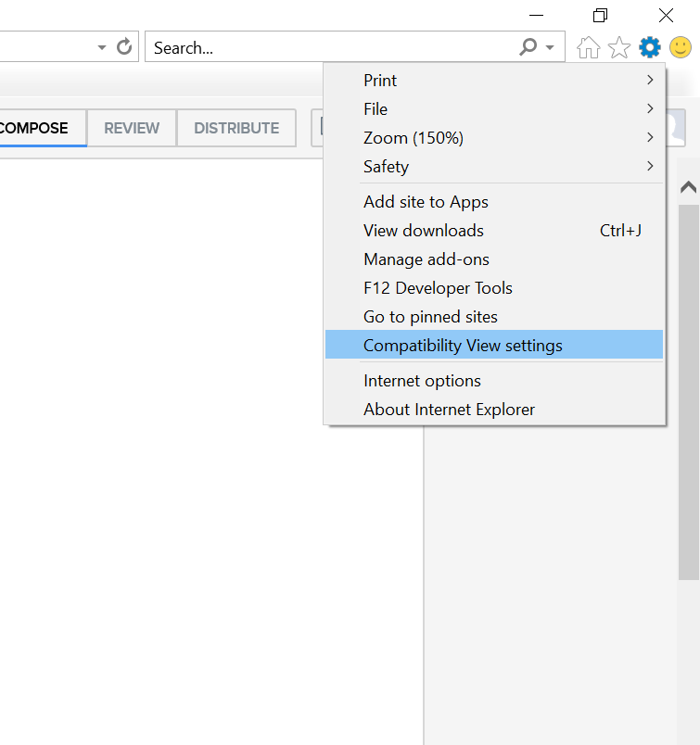
Task: Click the Tools gear icon
Action: (650, 47)
